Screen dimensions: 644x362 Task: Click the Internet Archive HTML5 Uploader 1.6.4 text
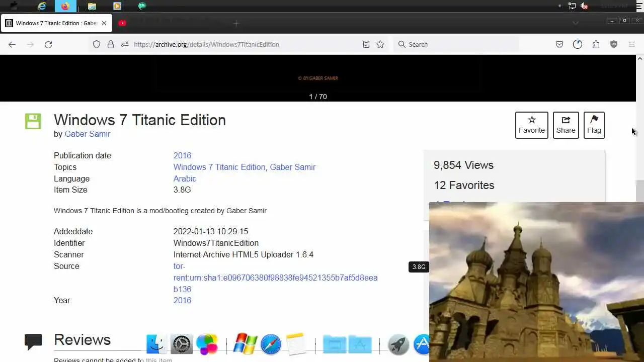244,254
